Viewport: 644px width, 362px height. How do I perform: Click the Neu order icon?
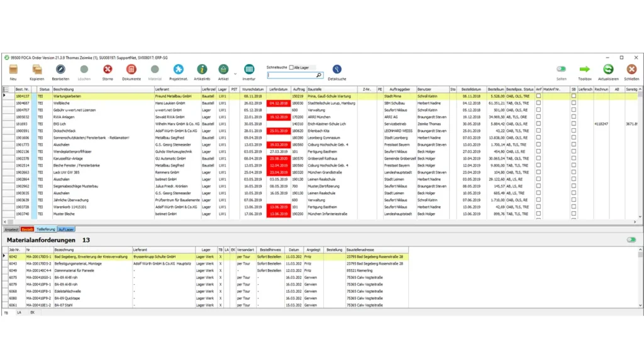(13, 70)
